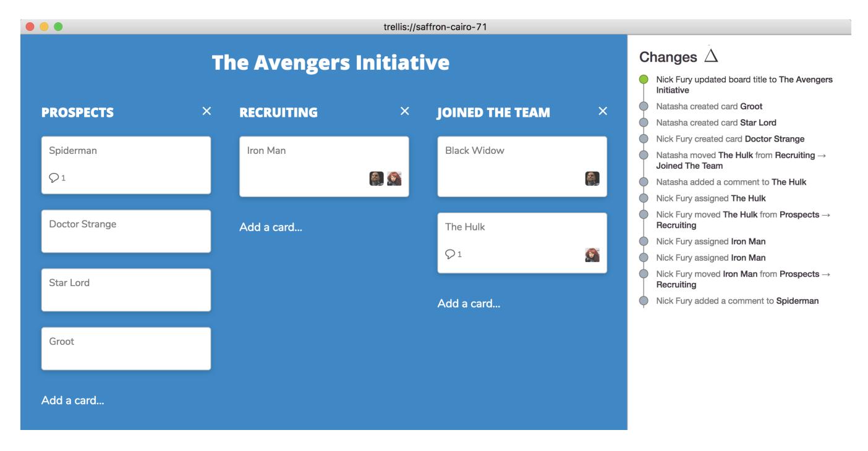The height and width of the screenshot is (451, 868).
Task: Add a card to Joined The Team
Action: tap(469, 303)
